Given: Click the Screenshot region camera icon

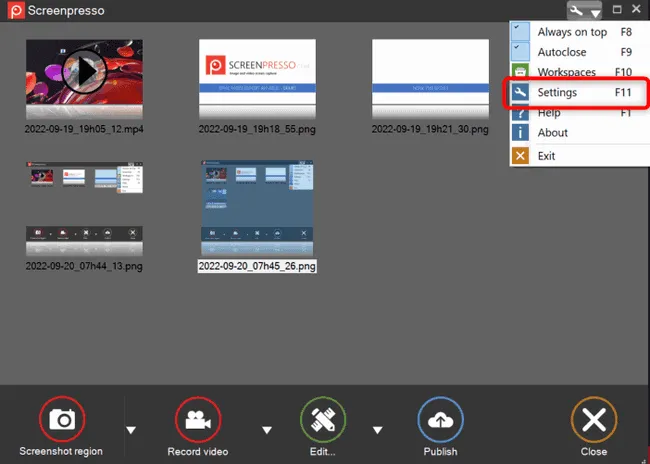Looking at the screenshot, I should tap(61, 420).
